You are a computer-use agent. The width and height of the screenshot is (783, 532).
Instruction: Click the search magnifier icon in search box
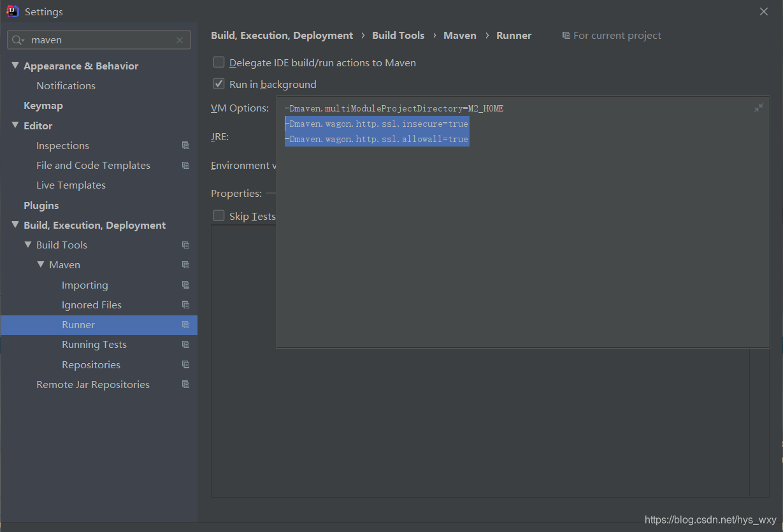[x=18, y=40]
